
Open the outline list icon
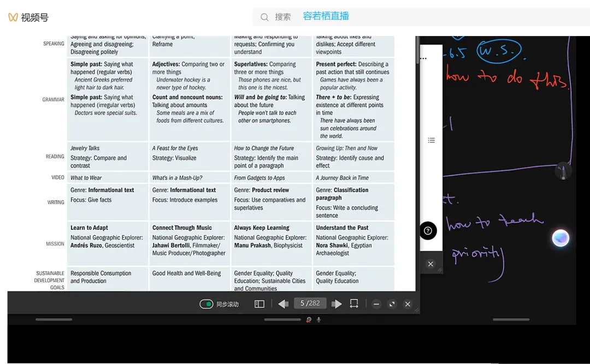[x=431, y=140]
